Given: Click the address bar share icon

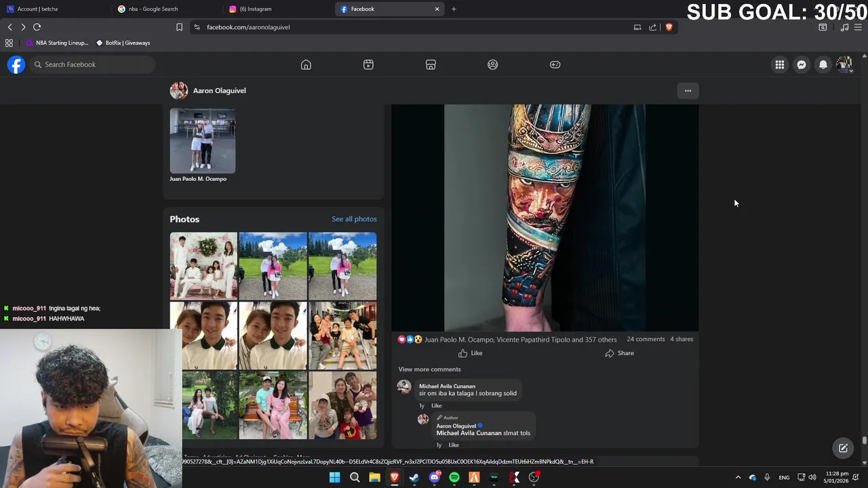Looking at the screenshot, I should (x=652, y=27).
